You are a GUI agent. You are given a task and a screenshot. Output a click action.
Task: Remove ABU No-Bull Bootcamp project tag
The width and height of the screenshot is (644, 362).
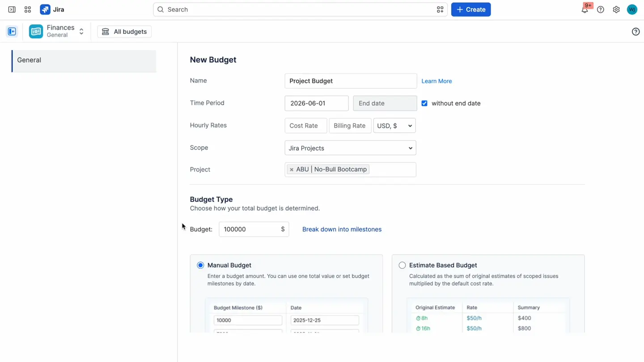(x=292, y=169)
